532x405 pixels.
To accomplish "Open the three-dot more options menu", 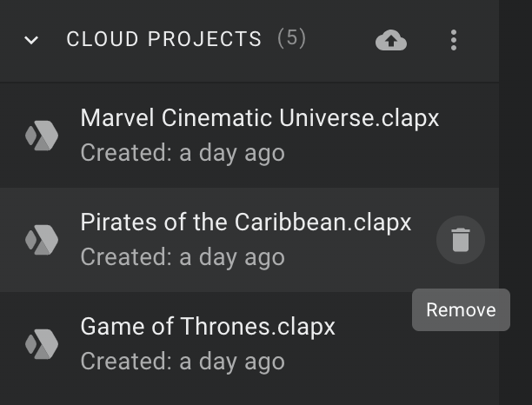I will (x=454, y=40).
